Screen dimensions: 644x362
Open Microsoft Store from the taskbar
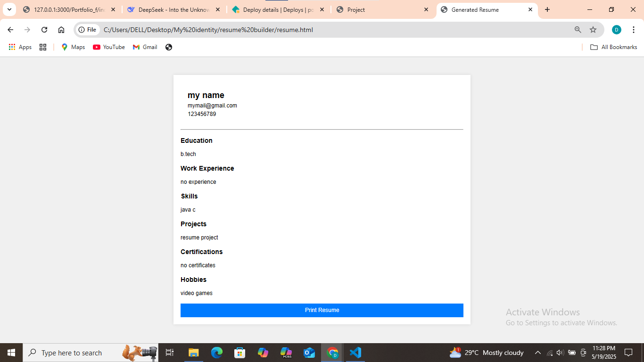(x=239, y=353)
